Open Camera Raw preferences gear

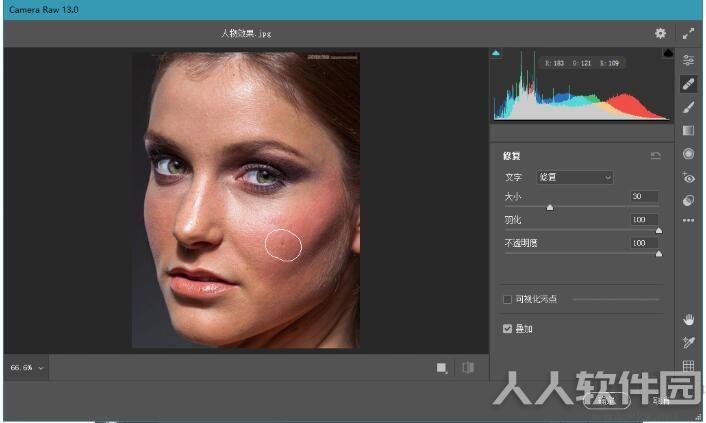click(660, 33)
